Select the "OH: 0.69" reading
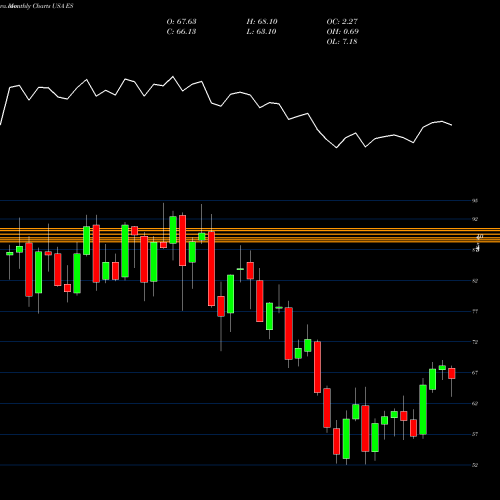This screenshot has width=500, height=500. pos(342,32)
